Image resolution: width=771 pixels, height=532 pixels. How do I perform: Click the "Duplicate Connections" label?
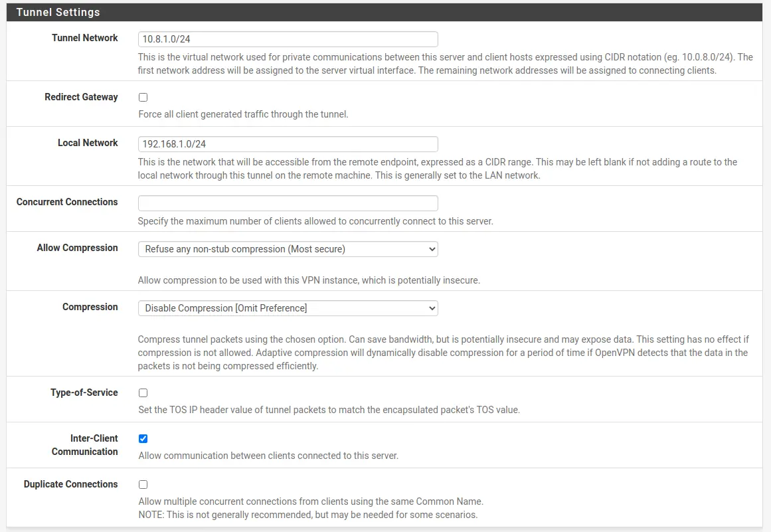(x=71, y=484)
